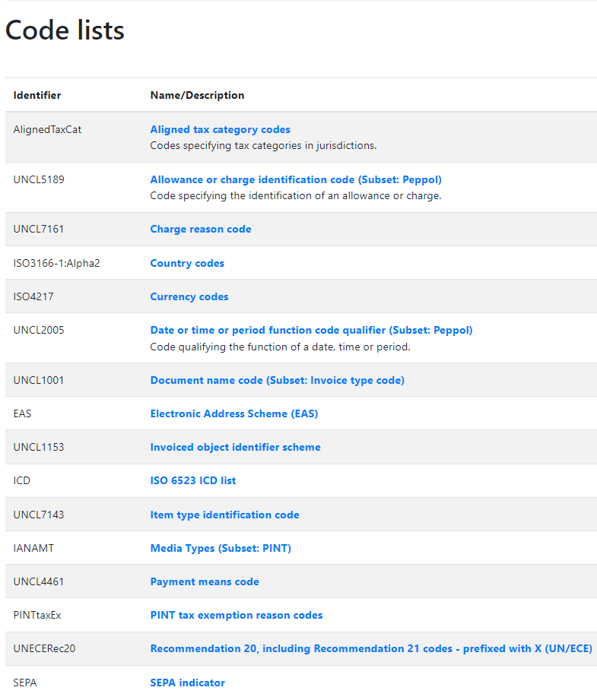Open Document name code invoice type link
The image size is (597, 700).
[277, 380]
